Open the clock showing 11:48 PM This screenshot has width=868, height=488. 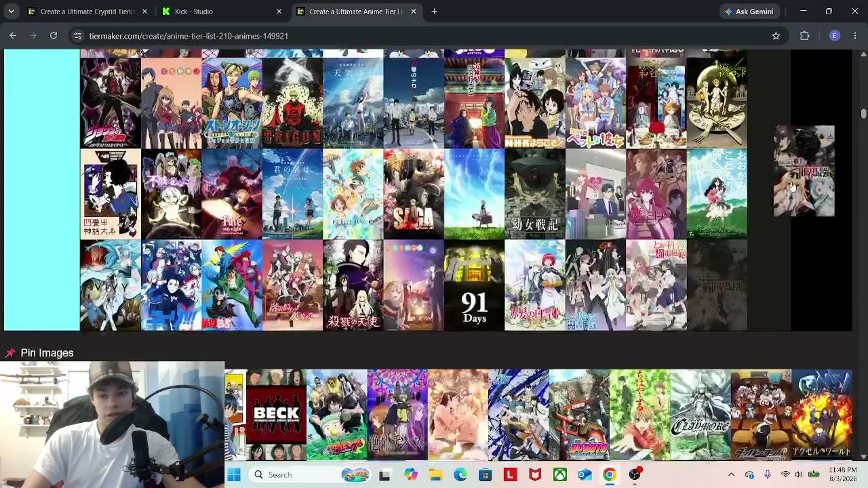tap(842, 475)
